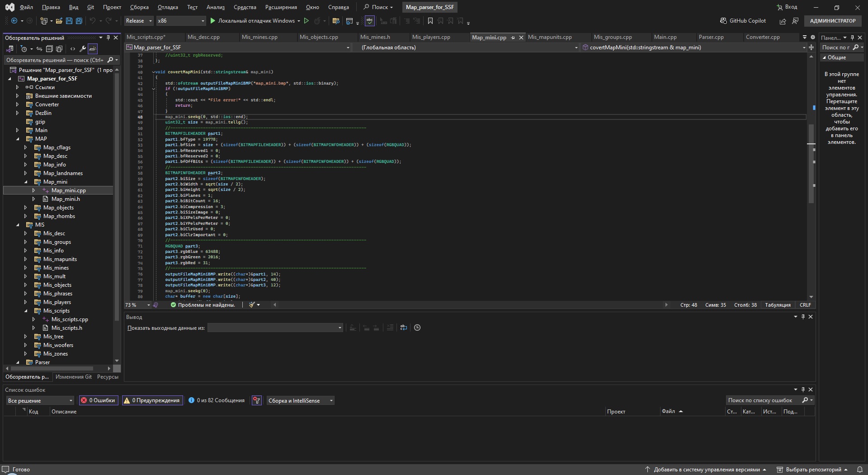Click the АДМИНИСТРАТОР button

[x=833, y=21]
